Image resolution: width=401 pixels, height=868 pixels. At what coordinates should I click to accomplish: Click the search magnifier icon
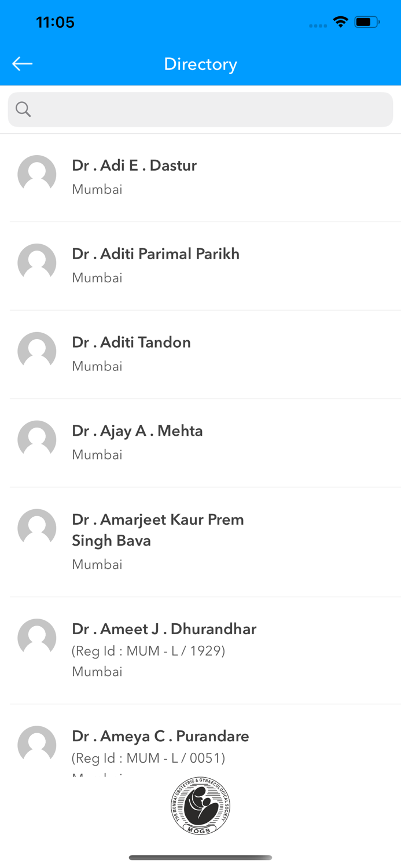[23, 109]
